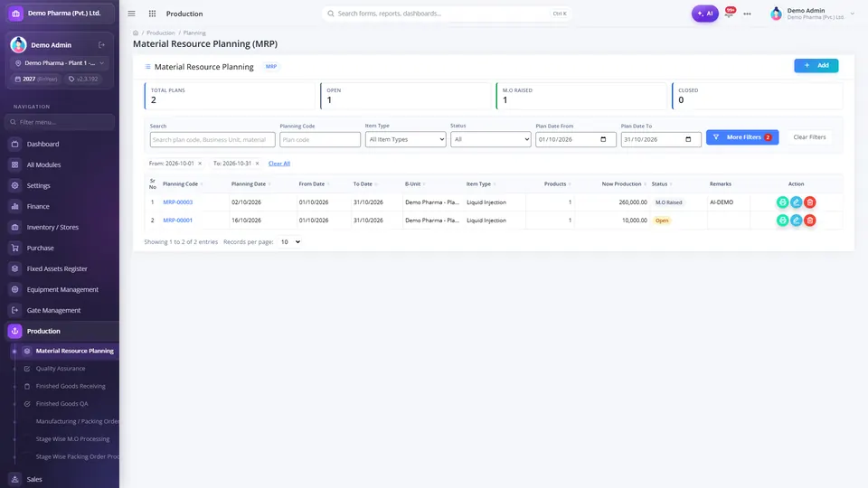This screenshot has width=868, height=488.
Task: Open the Demo Pharma - Plant 1 location selector
Action: 60,63
